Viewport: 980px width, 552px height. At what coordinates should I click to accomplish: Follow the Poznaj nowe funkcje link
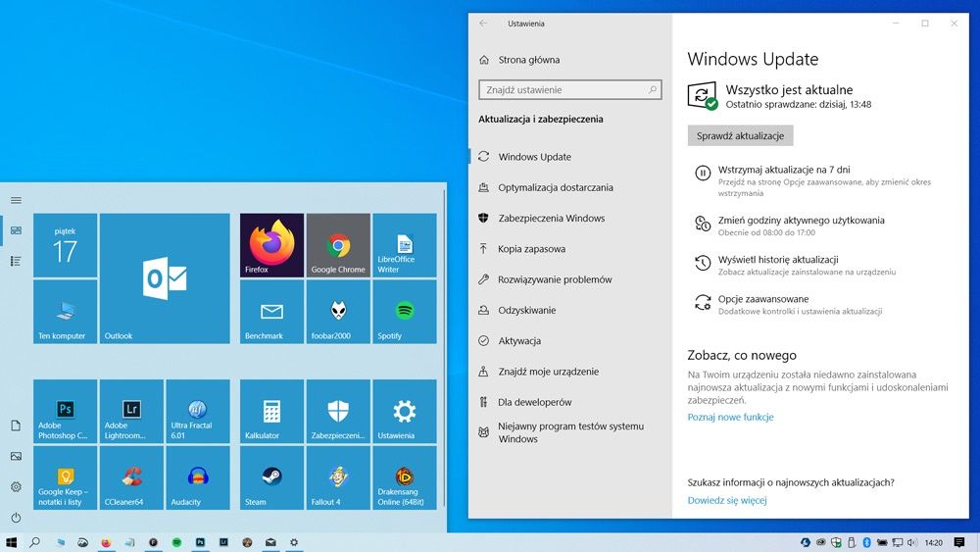click(x=731, y=417)
